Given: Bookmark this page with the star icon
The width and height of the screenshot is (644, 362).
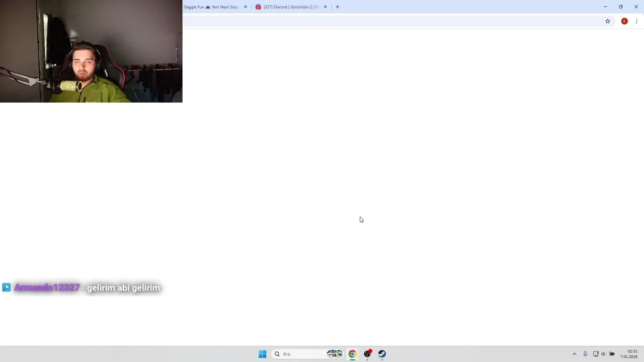Looking at the screenshot, I should click(608, 21).
